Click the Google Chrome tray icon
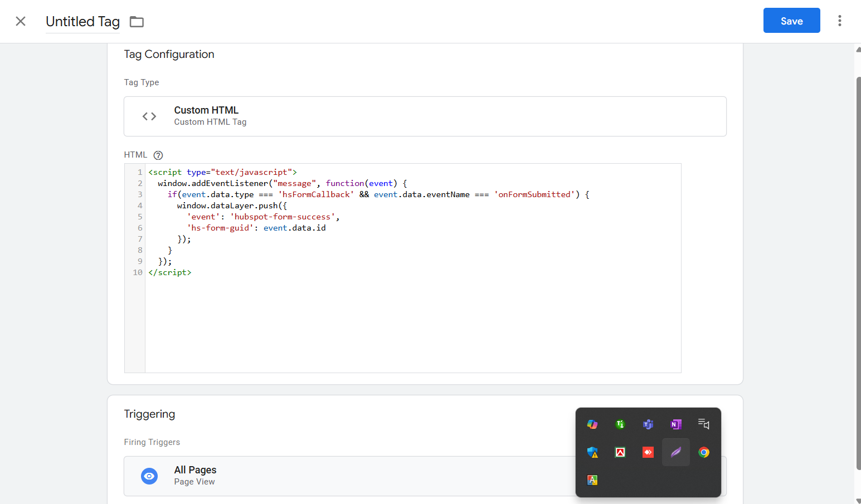The height and width of the screenshot is (504, 861). tap(704, 452)
